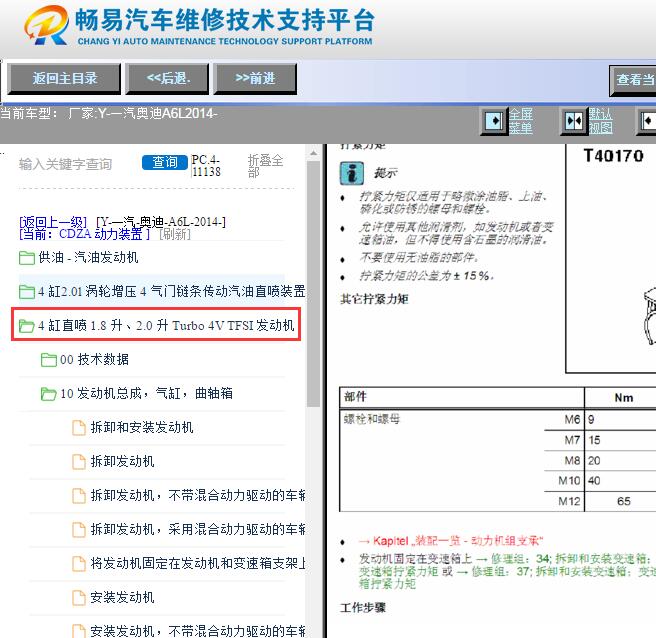This screenshot has height=638, width=656.
Task: Go back with <<后退 button
Action: pos(167,78)
